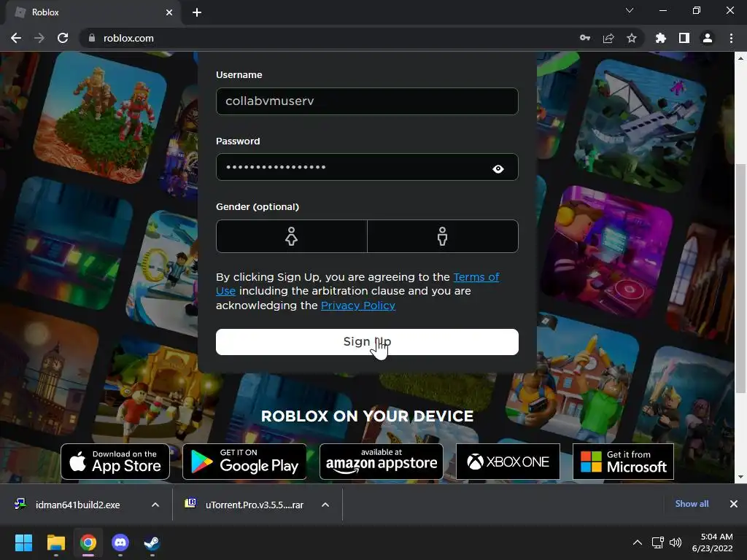
Task: Select the female gender option
Action: [292, 236]
